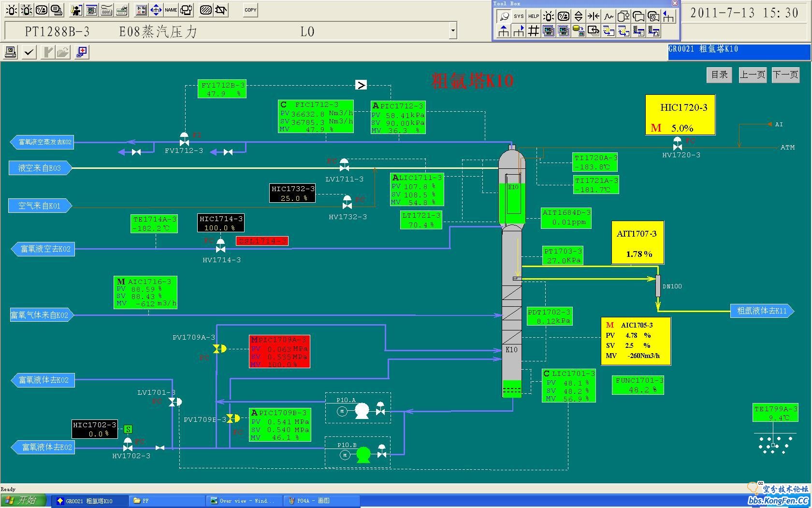The width and height of the screenshot is (812, 508).
Task: Follow the 富氧气体来自K02 link label
Action: tap(41, 315)
